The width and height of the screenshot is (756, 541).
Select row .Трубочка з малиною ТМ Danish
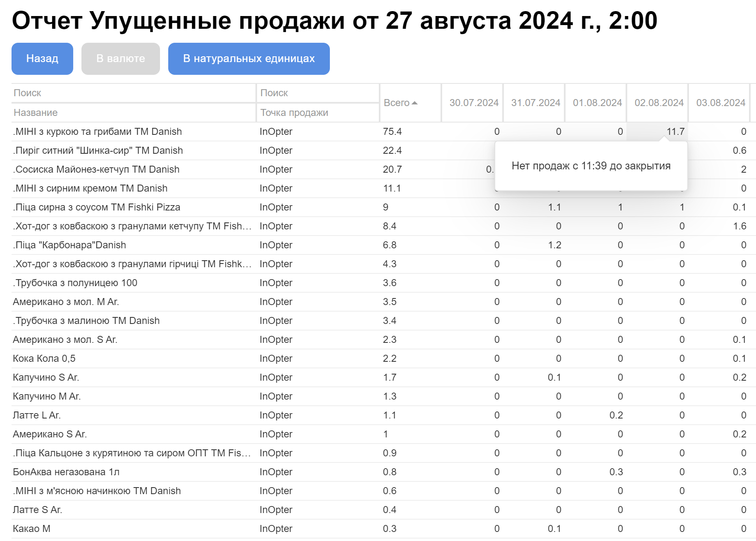click(383, 321)
